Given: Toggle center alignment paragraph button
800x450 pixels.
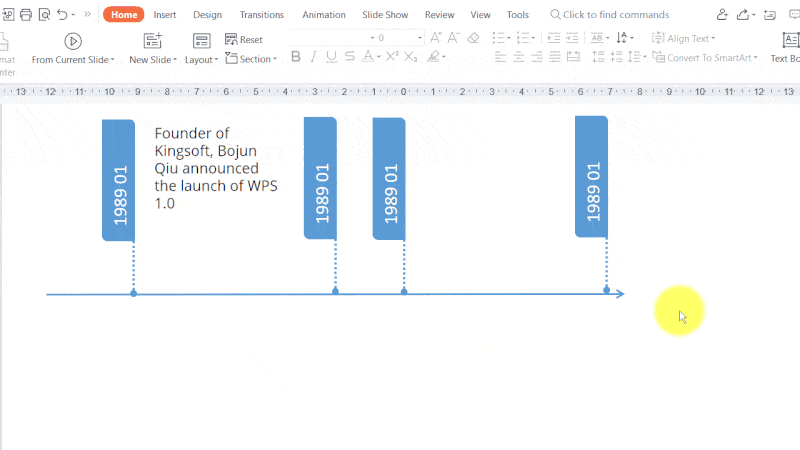Looking at the screenshot, I should pos(518,57).
